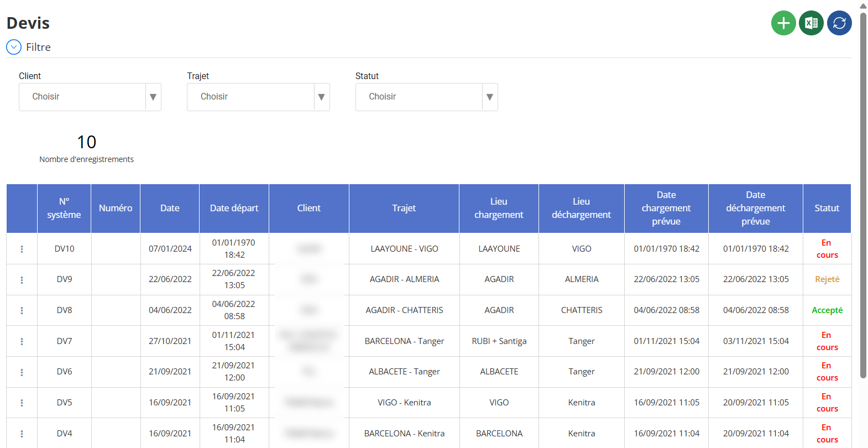Click the 22/06/2022 date cell of DV9
Viewport: 868px width, 448px height.
170,279
